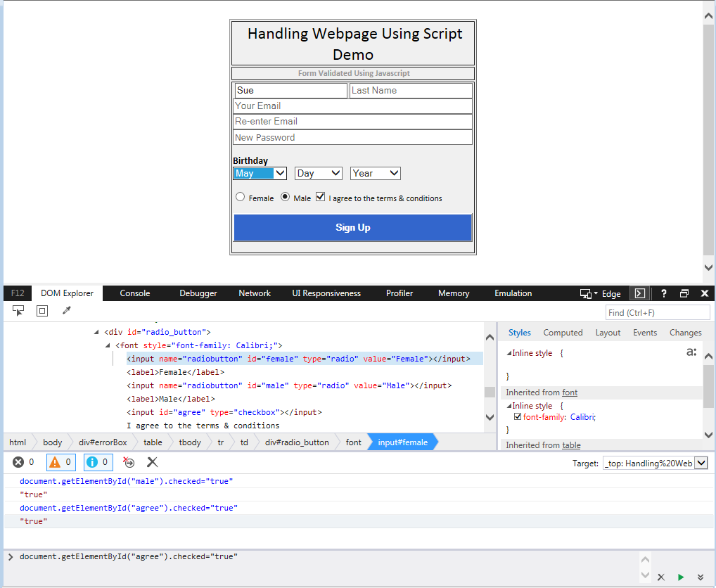Click the Re-enter Email field

[x=352, y=122]
